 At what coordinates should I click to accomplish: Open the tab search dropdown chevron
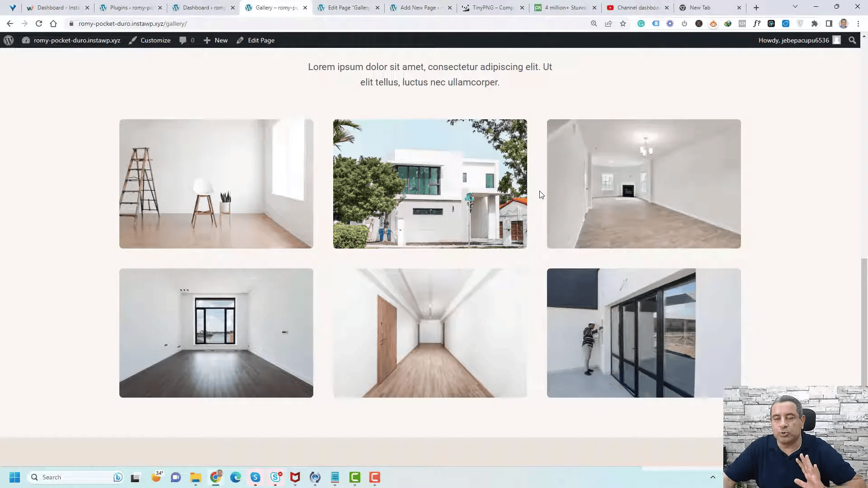795,7
